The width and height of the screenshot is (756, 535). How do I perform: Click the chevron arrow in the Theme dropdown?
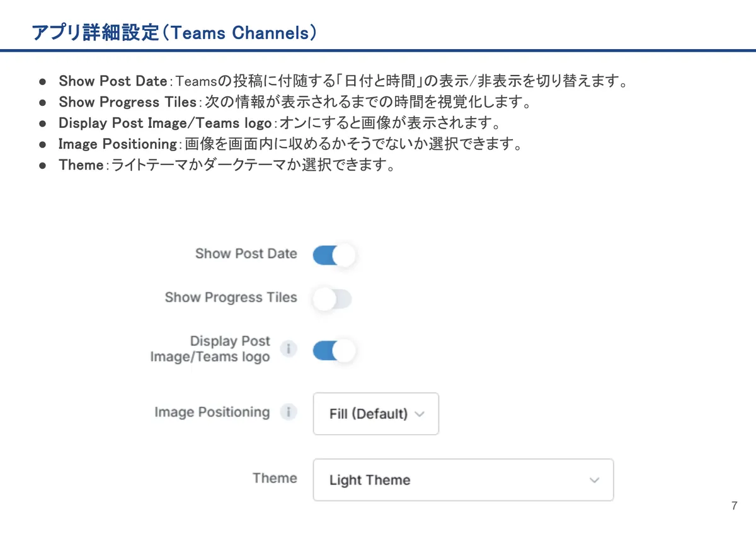[x=594, y=480]
